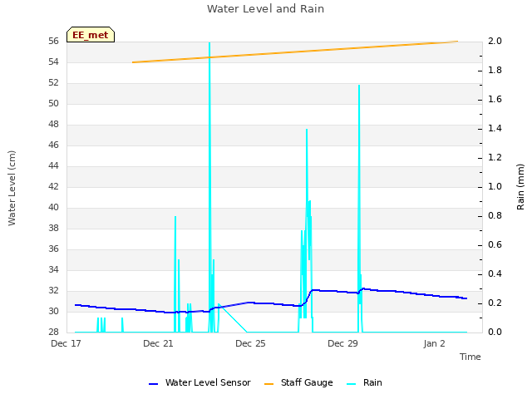Click the Staff Gauge legend entry
Image resolution: width=532 pixels, height=399 pixels.
pos(298,382)
